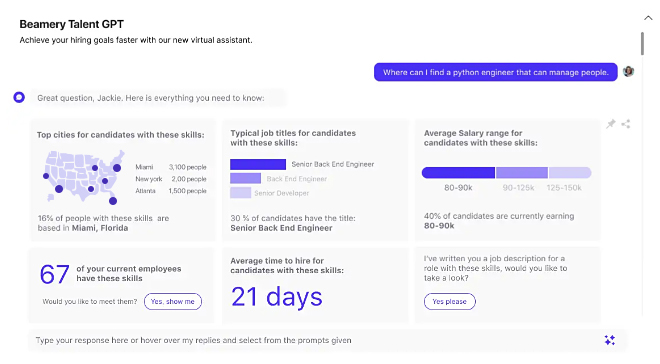Click the Beamery assistant circle icon

(x=19, y=97)
